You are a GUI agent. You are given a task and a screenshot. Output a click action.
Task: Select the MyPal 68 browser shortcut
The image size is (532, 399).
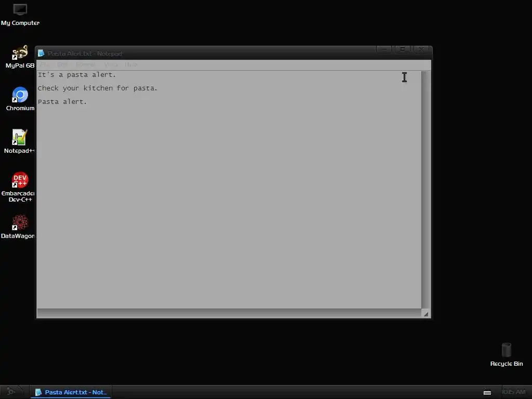(20, 57)
